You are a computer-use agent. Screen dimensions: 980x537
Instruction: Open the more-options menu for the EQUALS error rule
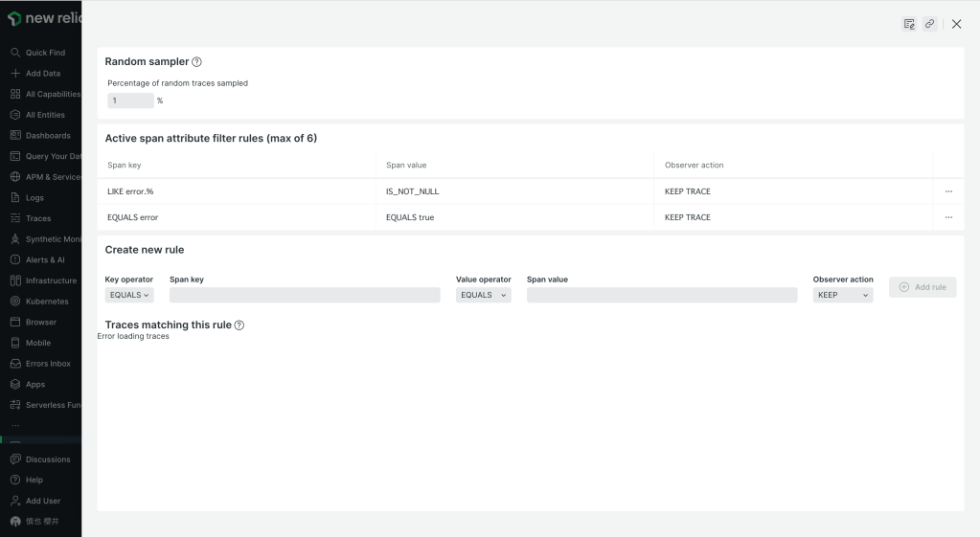coord(948,217)
